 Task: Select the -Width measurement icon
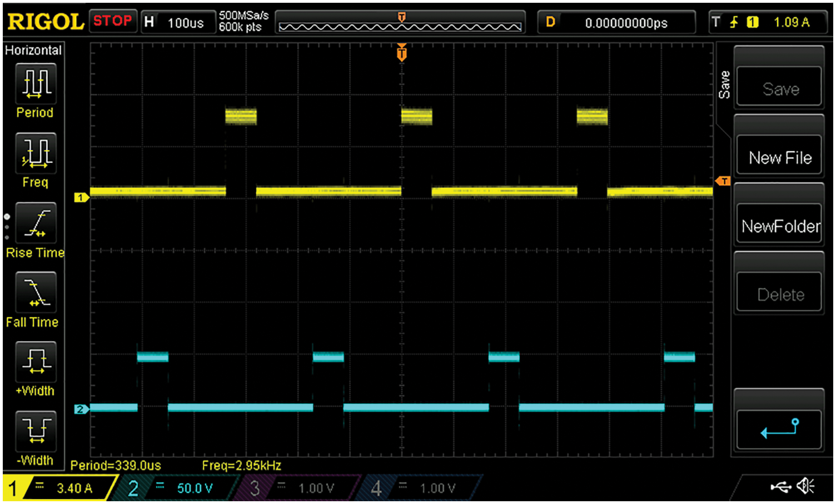point(36,431)
